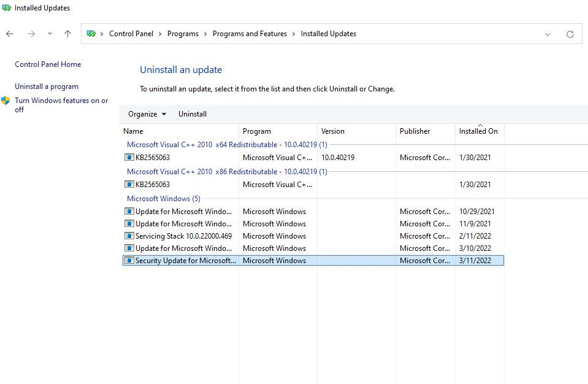Open the address bar dropdown arrow
Screen dimensions: 588x384
(x=548, y=34)
